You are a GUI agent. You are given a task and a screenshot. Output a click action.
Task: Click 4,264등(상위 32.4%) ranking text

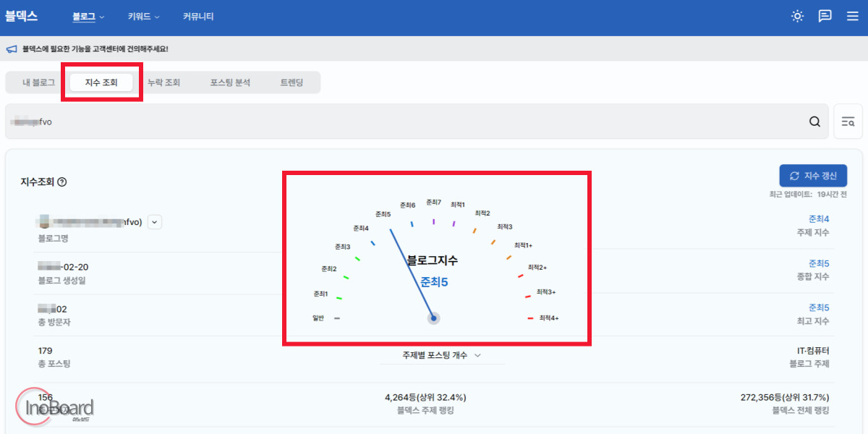pos(425,397)
